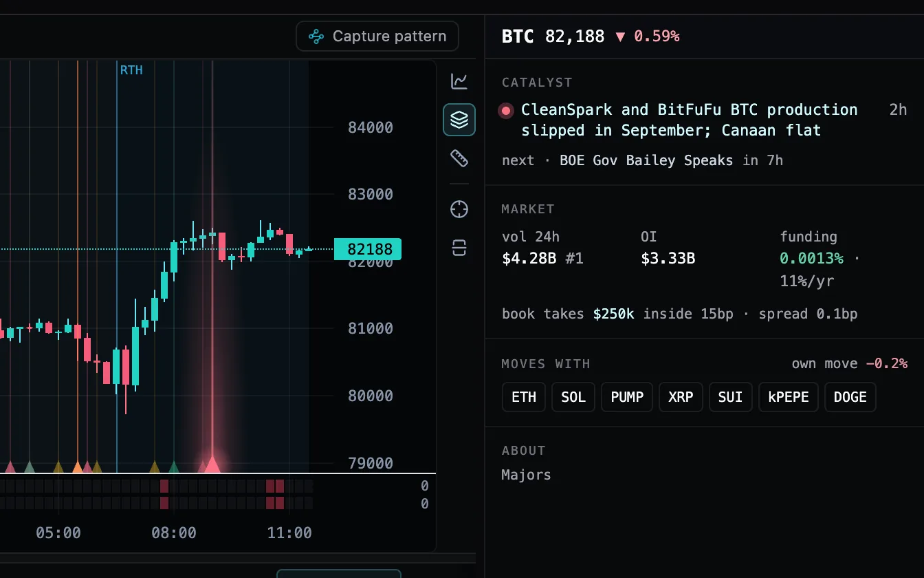Click the 82188 current price tag
This screenshot has width=924, height=578.
coord(368,249)
